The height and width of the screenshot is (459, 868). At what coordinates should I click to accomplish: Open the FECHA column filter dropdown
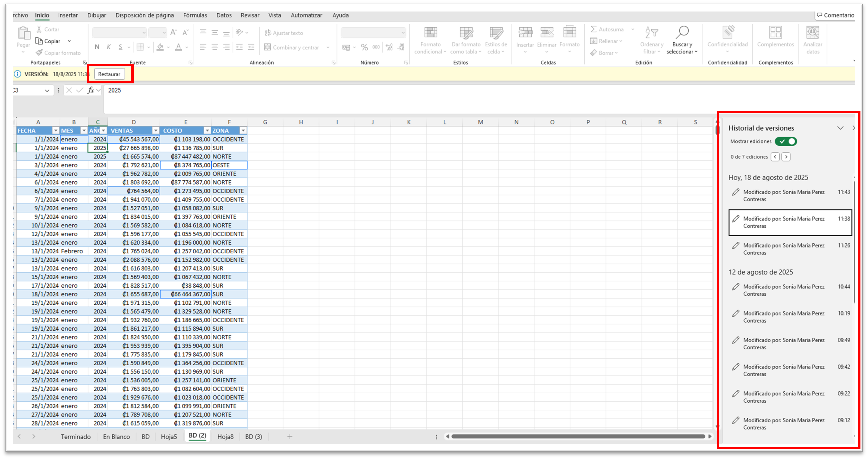(56, 131)
